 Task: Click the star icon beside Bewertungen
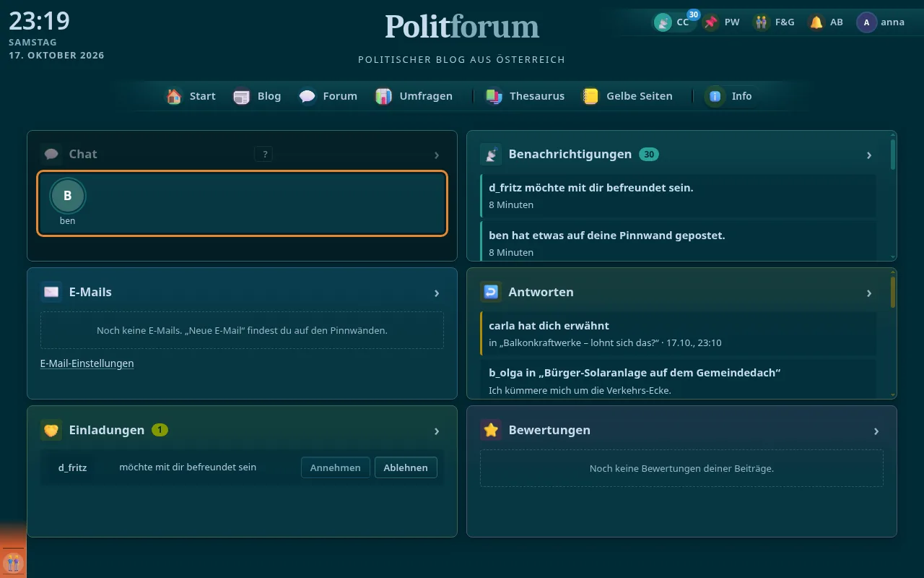tap(491, 430)
